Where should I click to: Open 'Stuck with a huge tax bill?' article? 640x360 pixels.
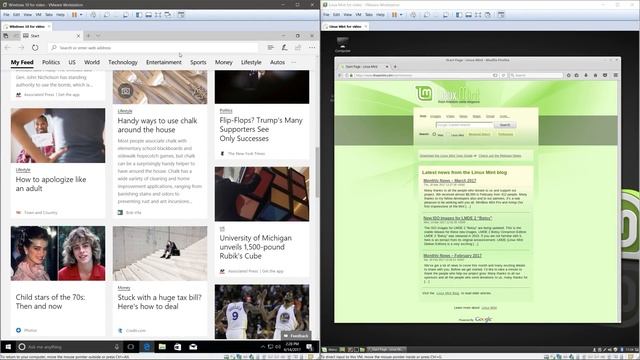click(159, 302)
